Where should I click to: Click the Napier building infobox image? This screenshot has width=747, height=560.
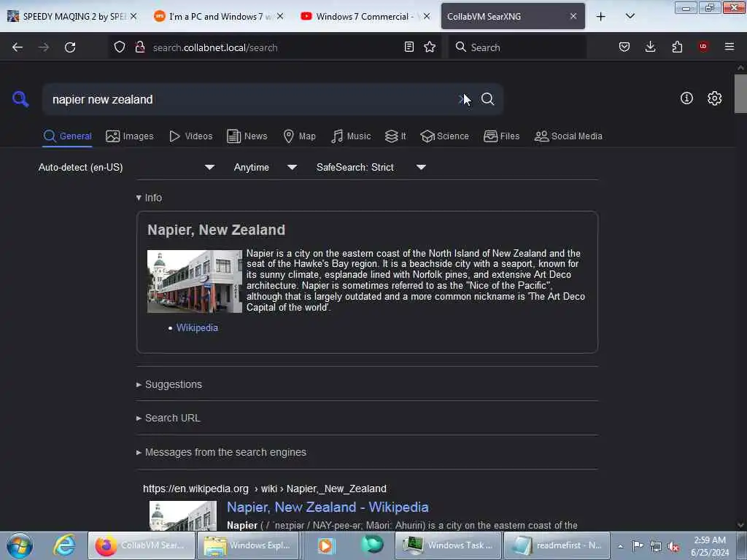click(x=194, y=281)
